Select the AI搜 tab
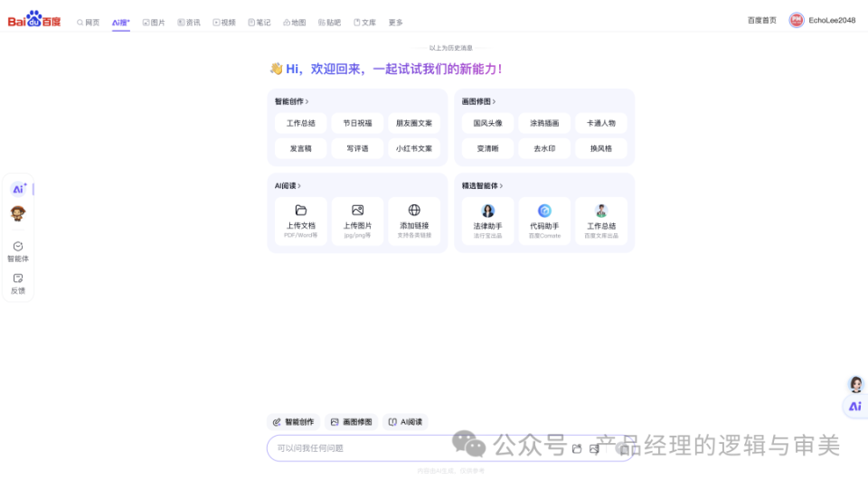868x480 pixels. coord(120,23)
